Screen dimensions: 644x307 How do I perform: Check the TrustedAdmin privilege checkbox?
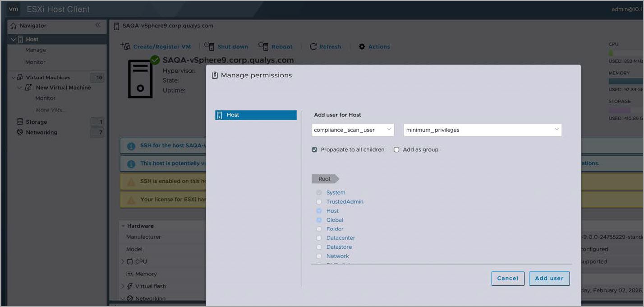319,202
